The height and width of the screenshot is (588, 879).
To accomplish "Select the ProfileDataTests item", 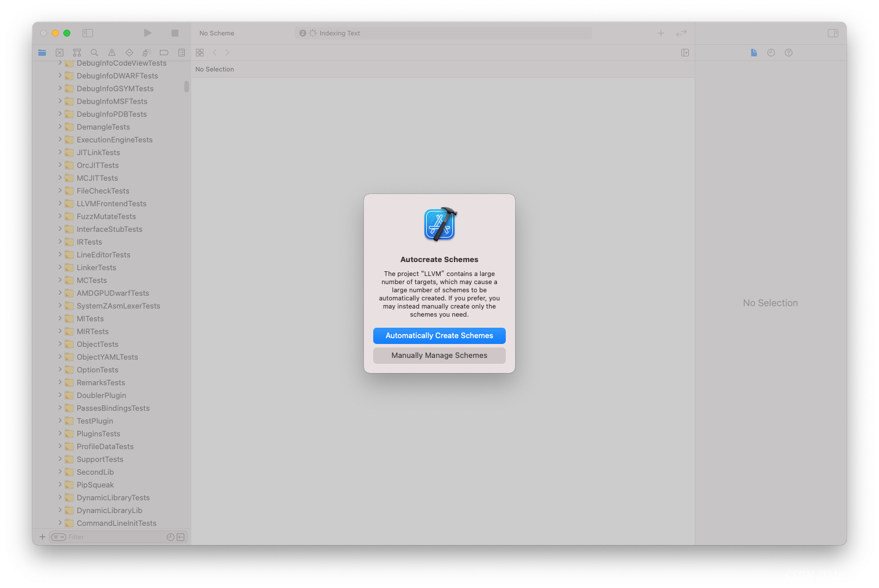I will click(105, 446).
